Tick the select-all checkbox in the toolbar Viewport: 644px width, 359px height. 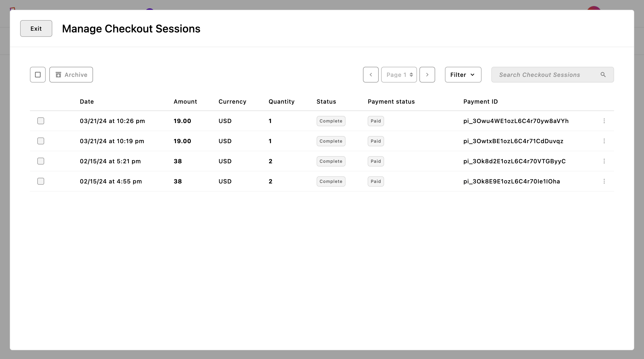coord(38,75)
